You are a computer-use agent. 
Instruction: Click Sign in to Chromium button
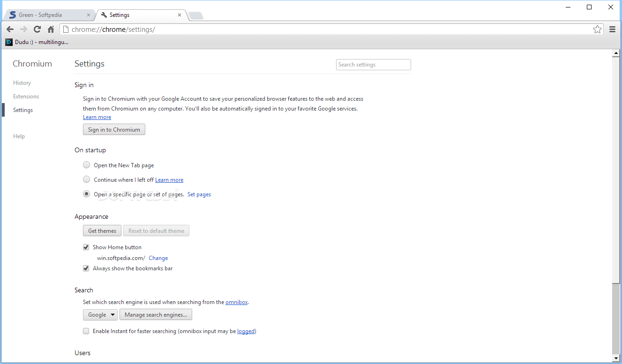[x=114, y=130]
